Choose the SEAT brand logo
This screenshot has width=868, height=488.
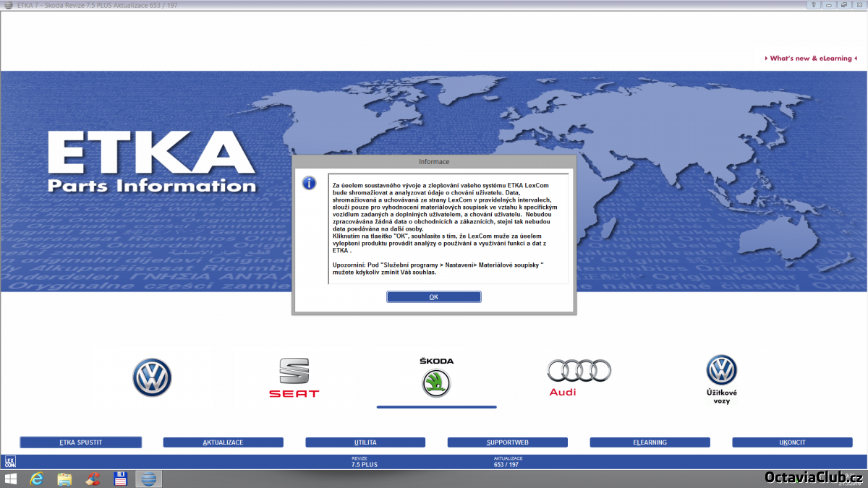pos(294,377)
